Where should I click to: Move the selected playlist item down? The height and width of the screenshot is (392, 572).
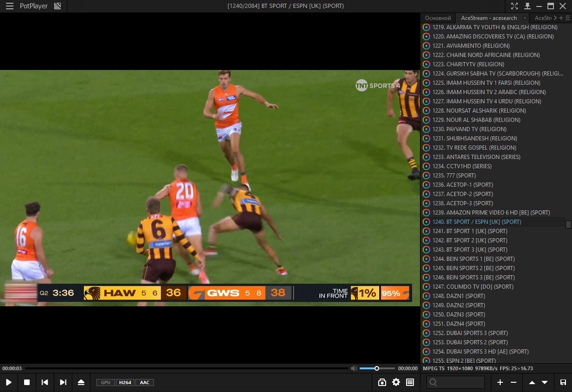(x=545, y=382)
